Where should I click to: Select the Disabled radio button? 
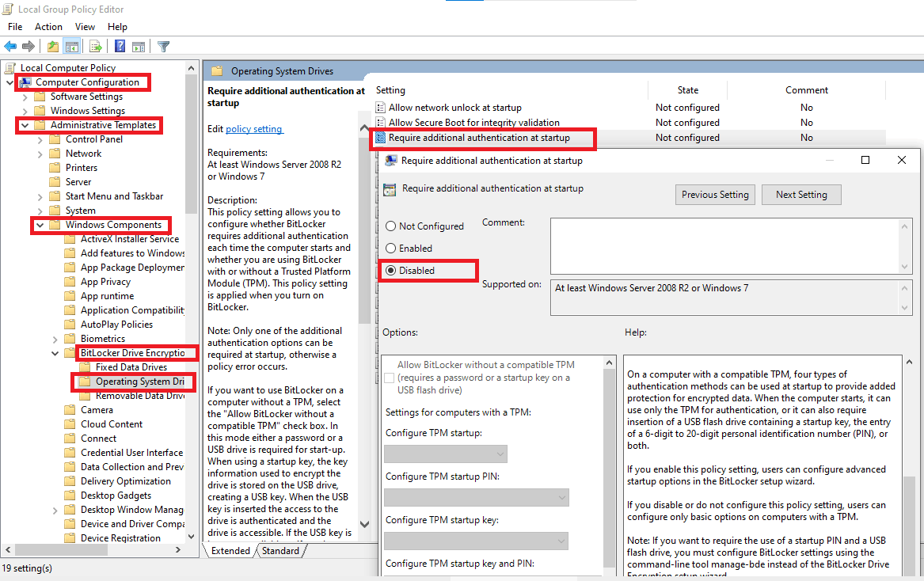point(390,271)
